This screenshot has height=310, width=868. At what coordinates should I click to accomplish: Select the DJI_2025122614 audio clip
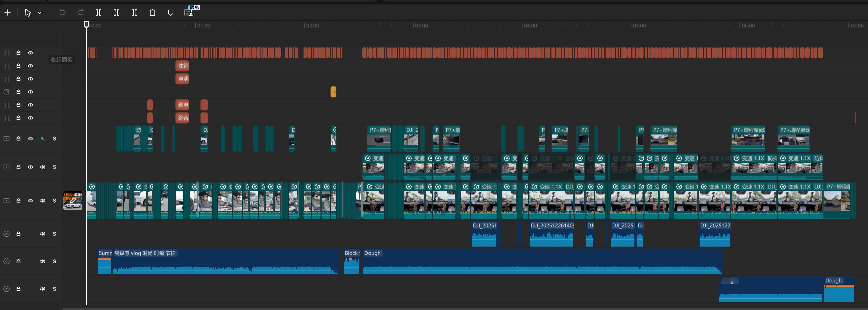(551, 234)
